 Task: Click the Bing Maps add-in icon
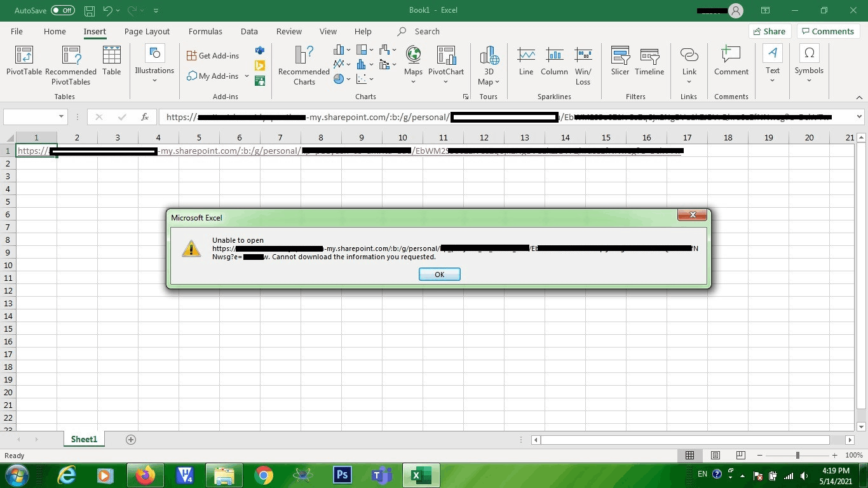click(259, 65)
